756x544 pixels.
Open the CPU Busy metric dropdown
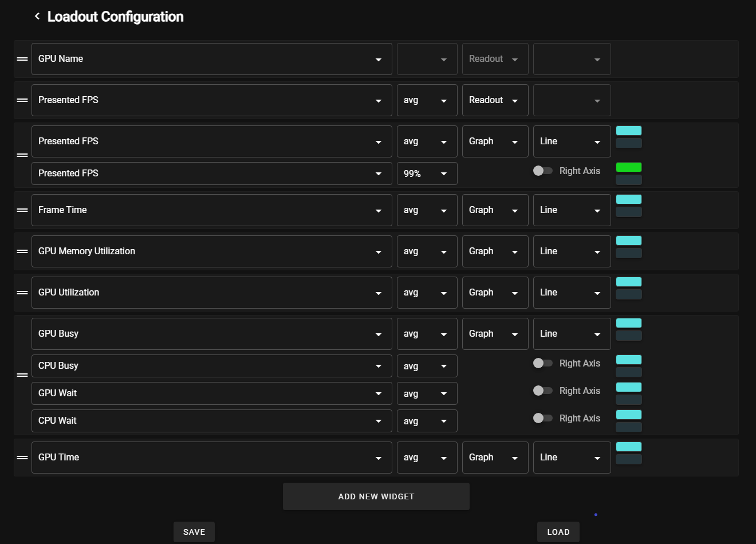212,366
